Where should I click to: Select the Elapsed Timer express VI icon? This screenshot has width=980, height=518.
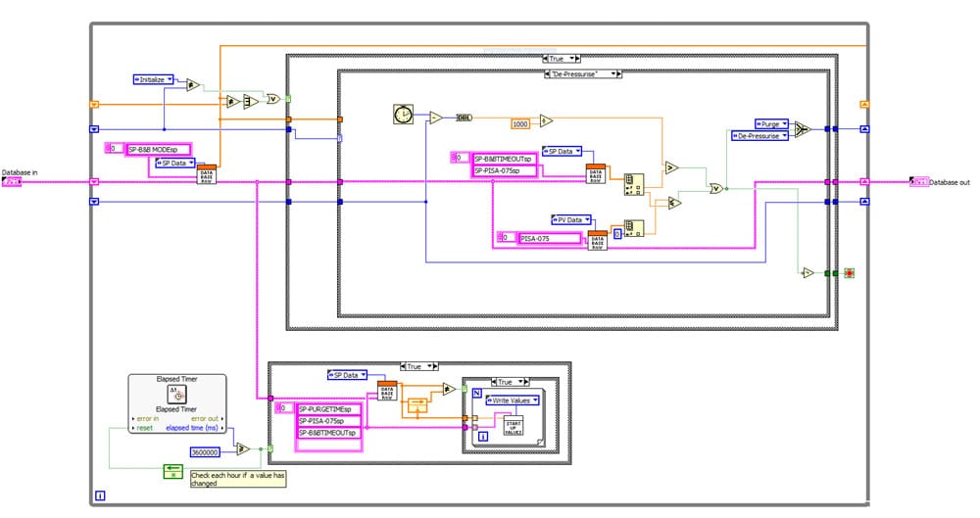[177, 394]
